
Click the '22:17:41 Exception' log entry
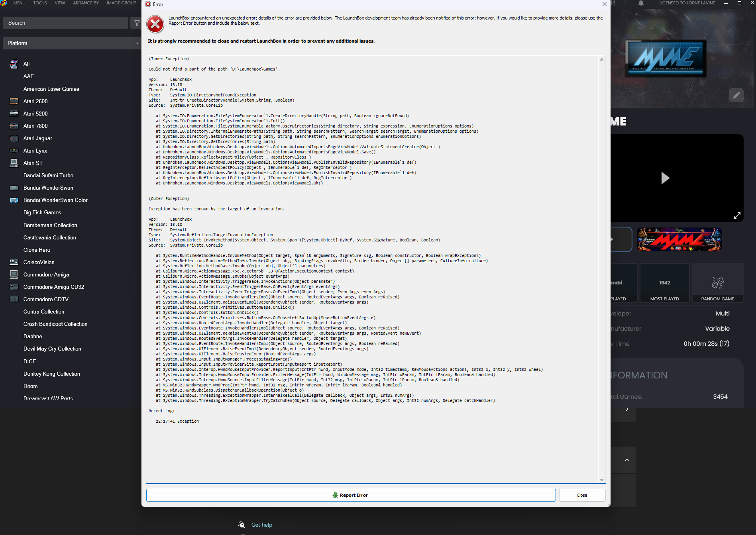[177, 421]
